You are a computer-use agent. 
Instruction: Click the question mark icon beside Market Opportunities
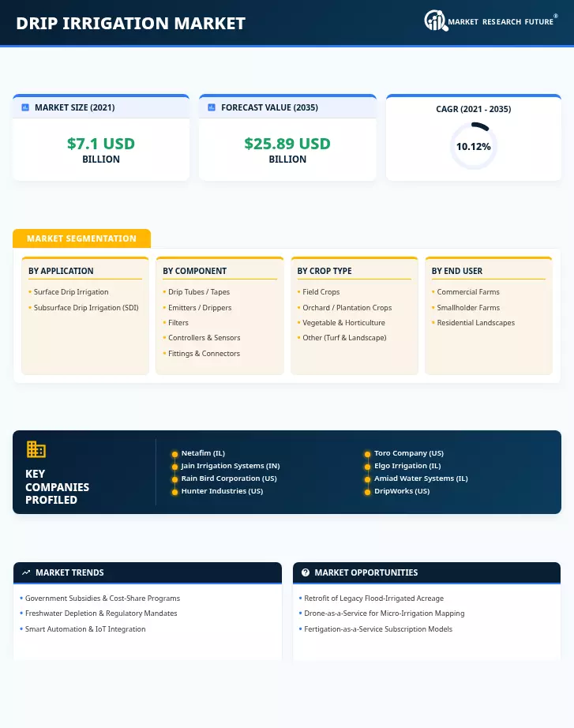point(305,572)
